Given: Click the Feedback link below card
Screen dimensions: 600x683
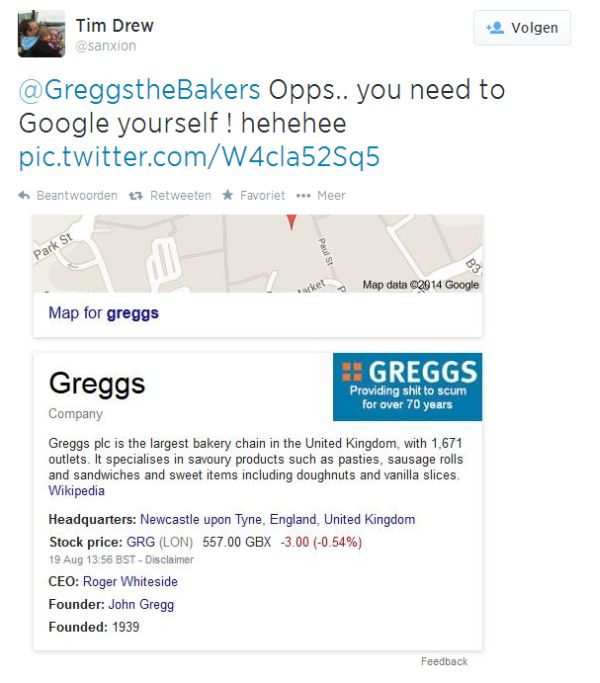Looking at the screenshot, I should pyautogui.click(x=444, y=661).
